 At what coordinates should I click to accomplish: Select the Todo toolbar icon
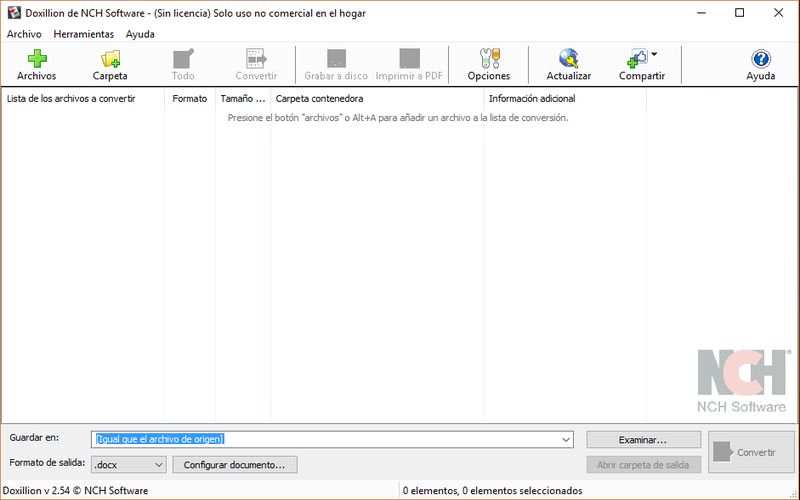click(x=183, y=59)
